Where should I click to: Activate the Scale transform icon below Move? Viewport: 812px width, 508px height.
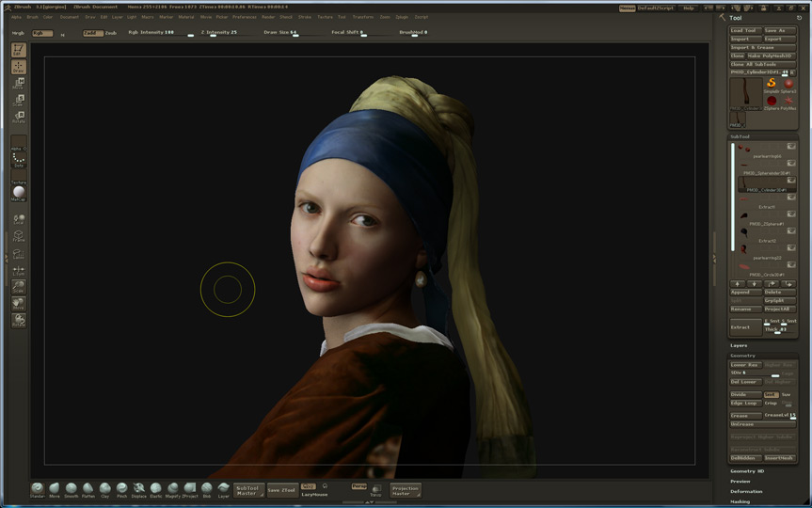pos(19,100)
